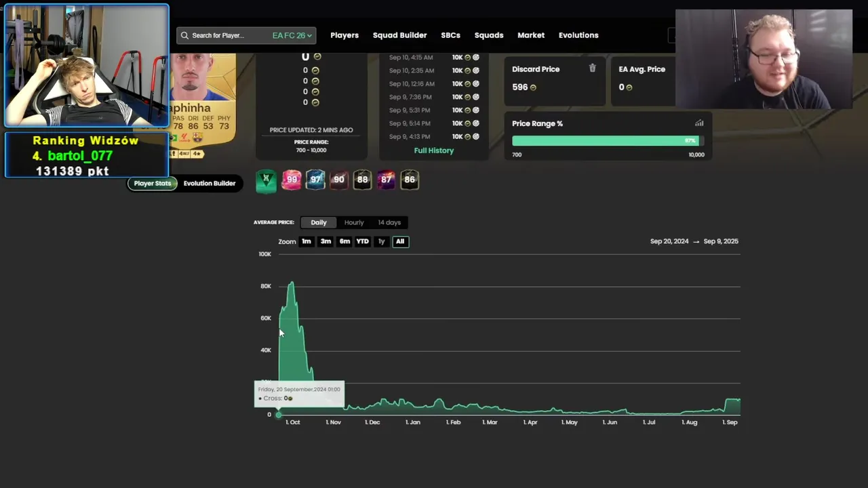Click the target icon in the Sep 10, 4:15 AM row
868x488 pixels.
coord(476,58)
